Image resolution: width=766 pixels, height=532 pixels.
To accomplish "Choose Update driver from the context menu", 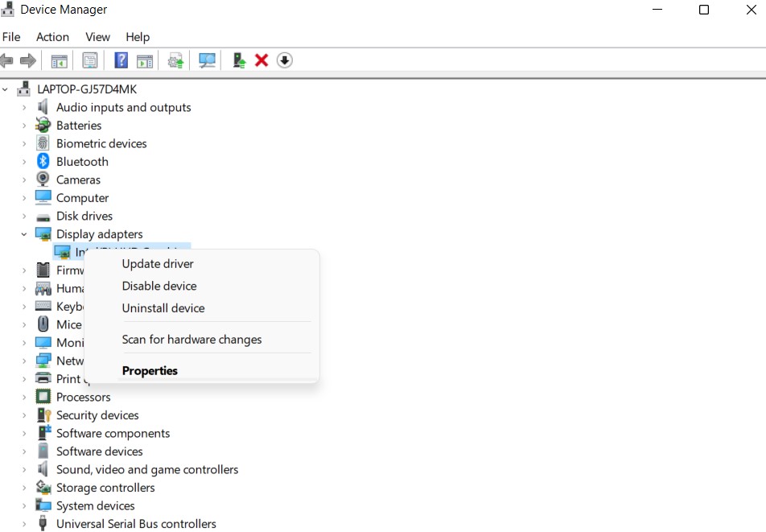I will [158, 264].
